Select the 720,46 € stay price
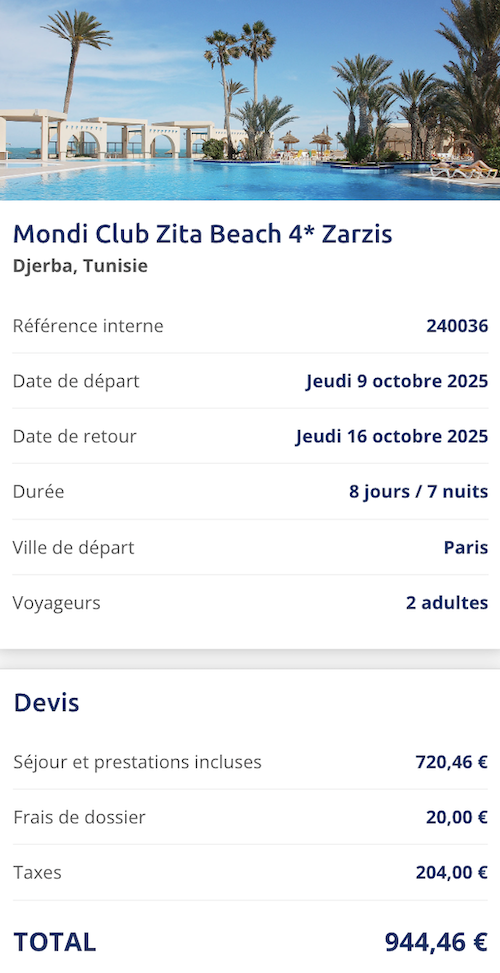This screenshot has width=500, height=973. (x=452, y=762)
